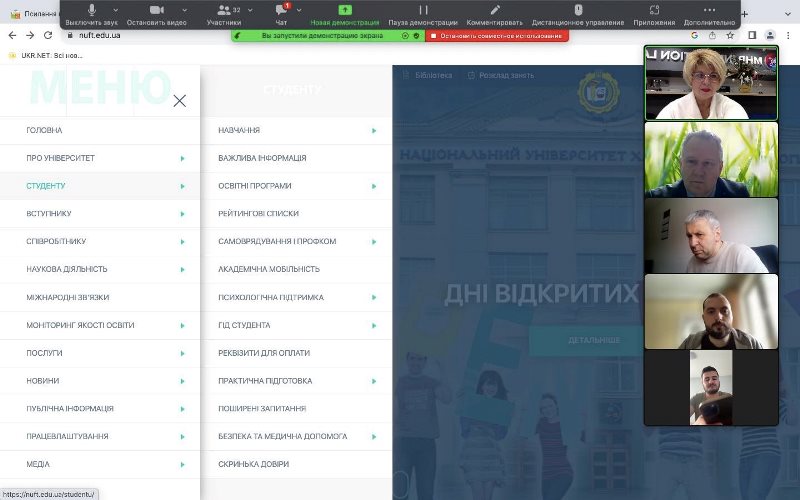Open the Чат chat panel
This screenshot has height=500, width=800.
click(x=281, y=11)
